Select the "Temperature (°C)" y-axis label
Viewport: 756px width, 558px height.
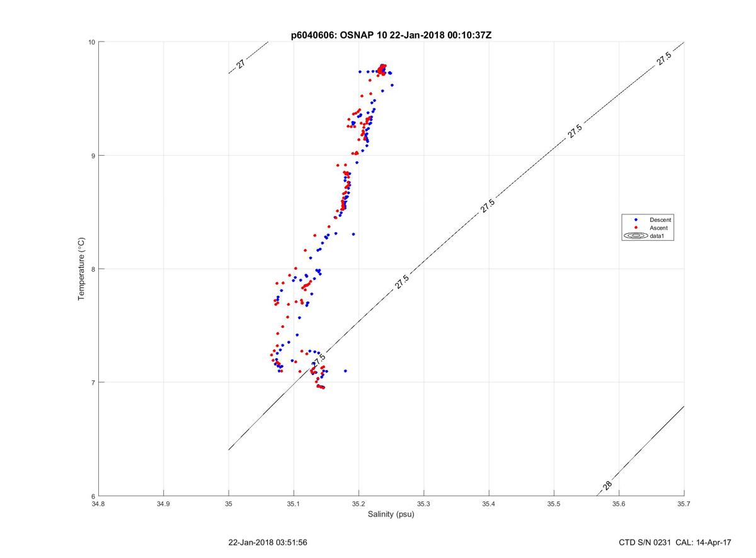tap(81, 269)
